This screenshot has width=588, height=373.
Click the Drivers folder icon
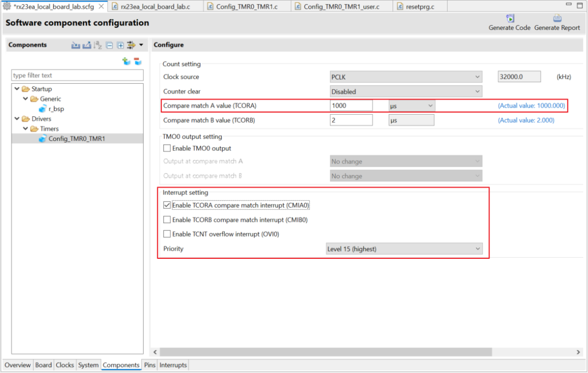[26, 119]
